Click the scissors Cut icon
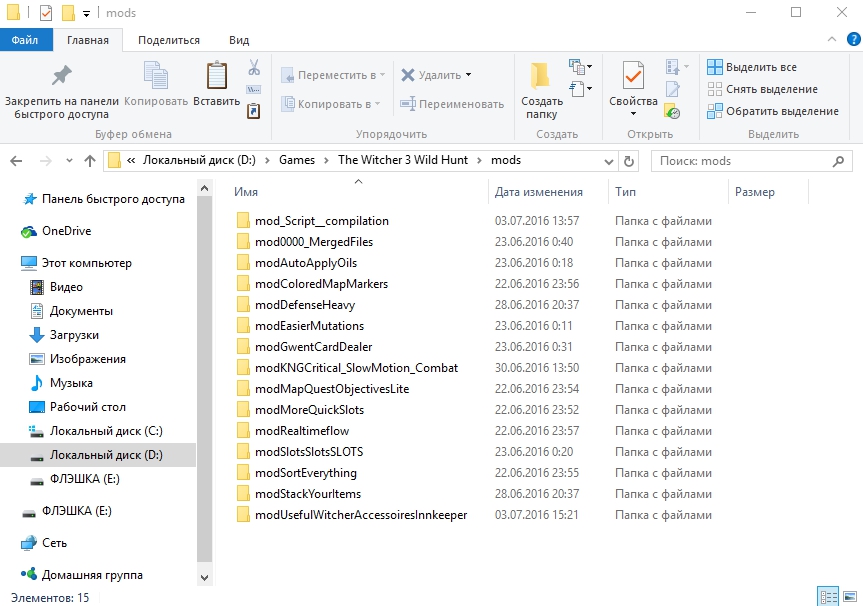 coord(254,68)
